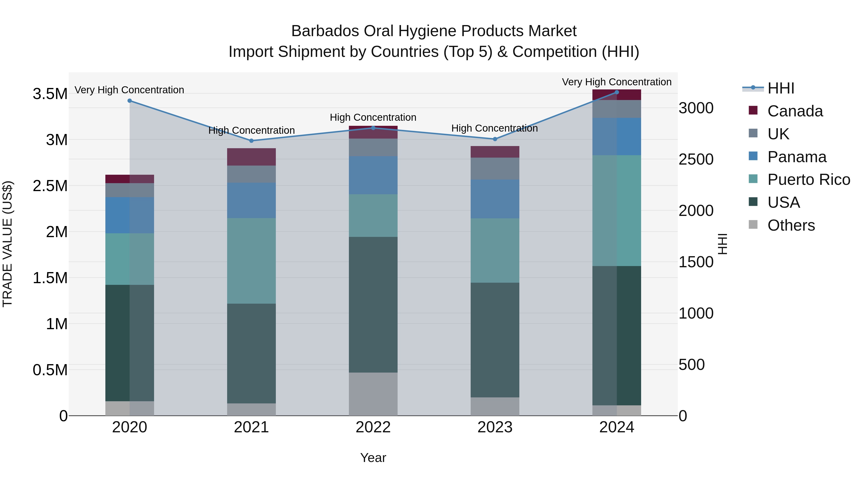The width and height of the screenshot is (868, 488).
Task: Click the 3.5M trade value tick label
Action: (x=50, y=94)
